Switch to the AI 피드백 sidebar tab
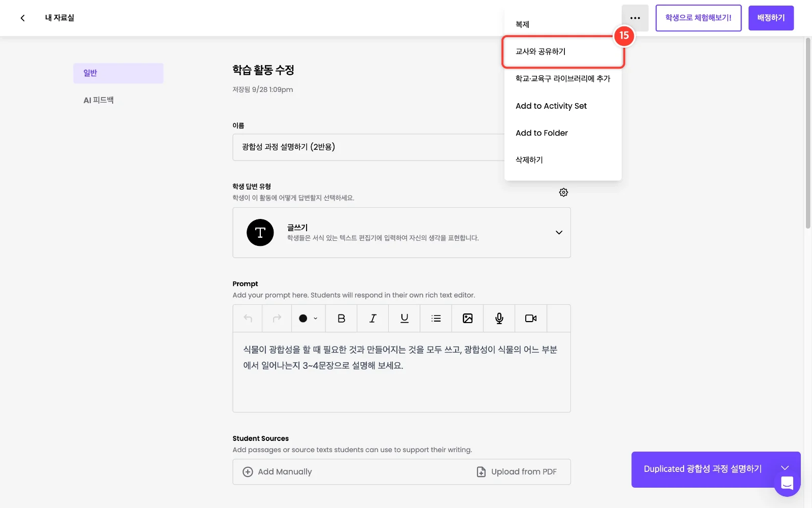Viewport: 812px width, 508px height. coord(118,101)
